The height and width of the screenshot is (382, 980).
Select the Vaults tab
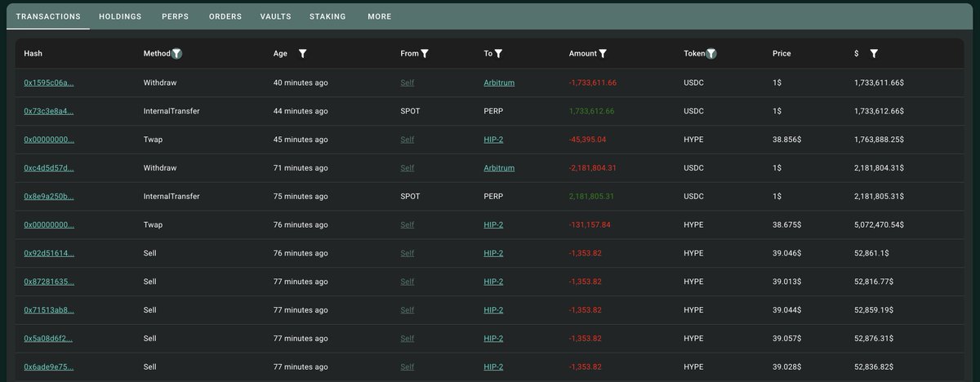(x=276, y=16)
